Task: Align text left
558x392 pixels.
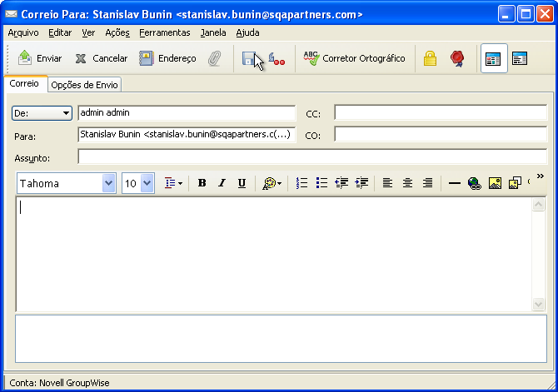Action: (x=387, y=183)
